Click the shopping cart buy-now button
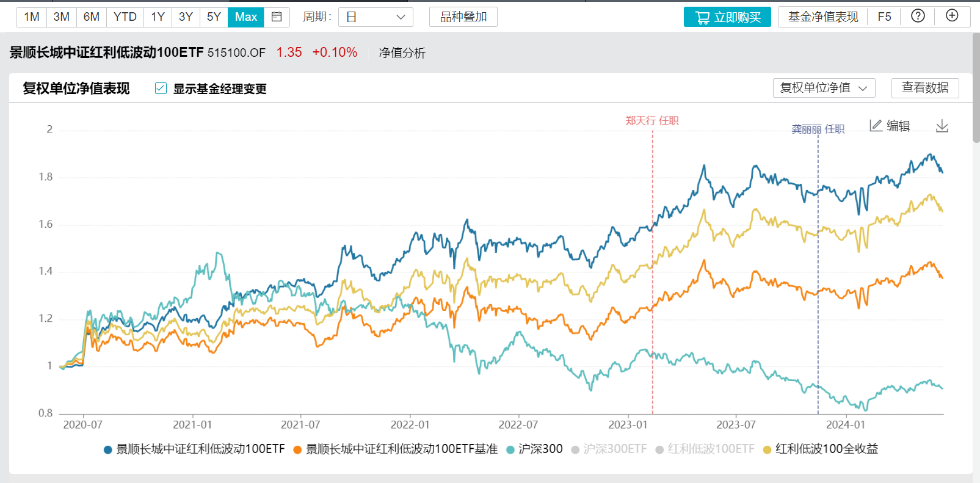The width and height of the screenshot is (980, 483). pyautogui.click(x=727, y=17)
